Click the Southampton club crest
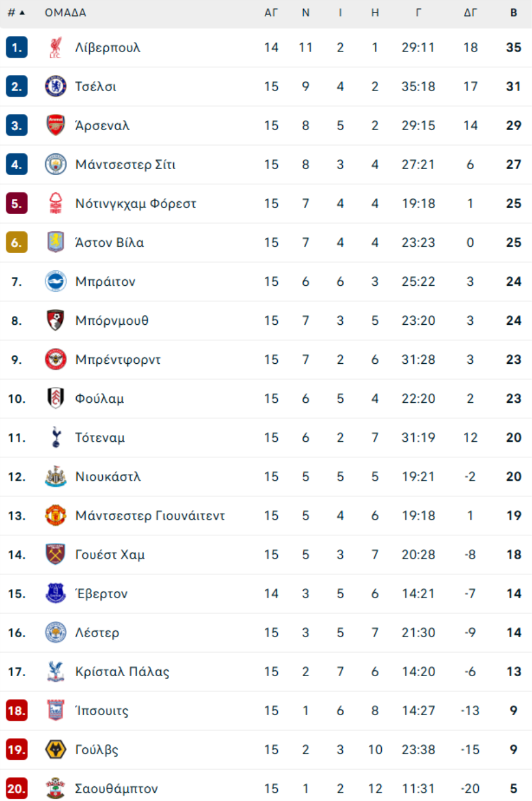The image size is (532, 801). click(x=56, y=789)
